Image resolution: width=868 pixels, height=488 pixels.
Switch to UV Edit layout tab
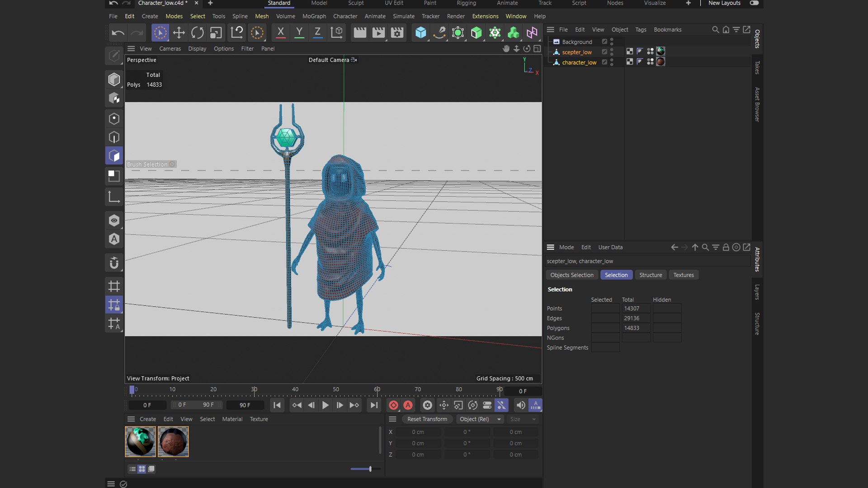pos(394,3)
